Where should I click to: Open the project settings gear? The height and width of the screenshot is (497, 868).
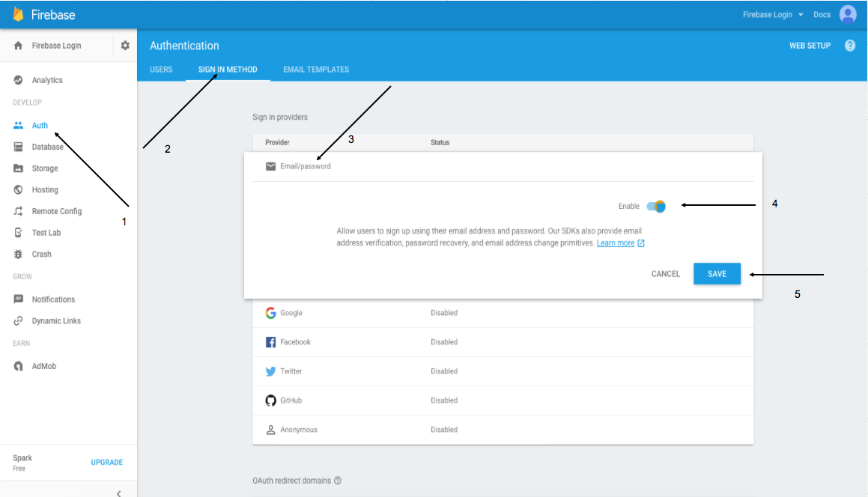click(x=125, y=46)
